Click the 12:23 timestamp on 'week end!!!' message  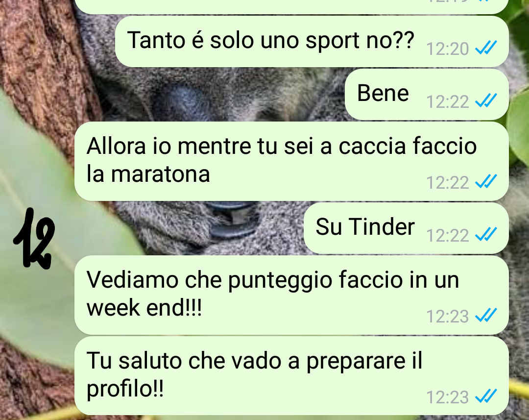point(448,317)
